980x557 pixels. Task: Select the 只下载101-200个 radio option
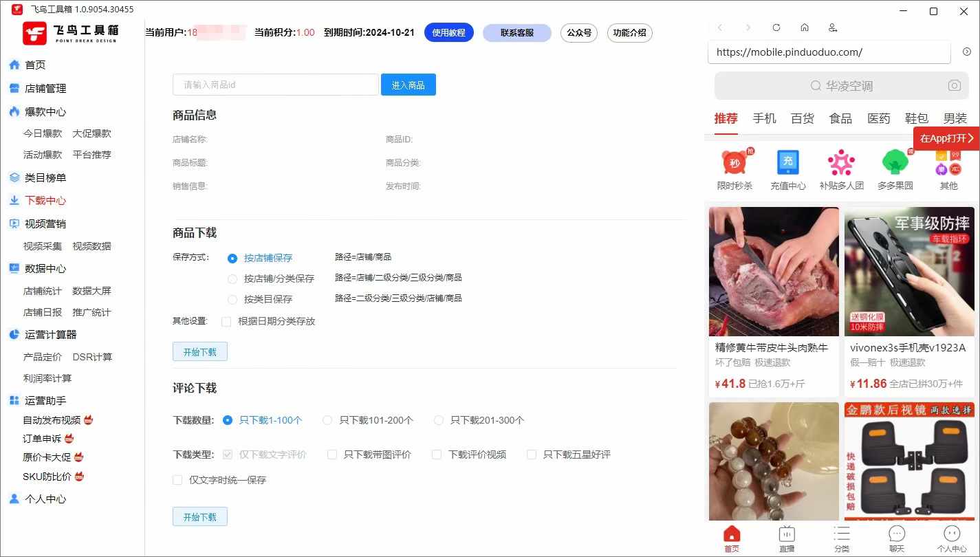pos(327,420)
